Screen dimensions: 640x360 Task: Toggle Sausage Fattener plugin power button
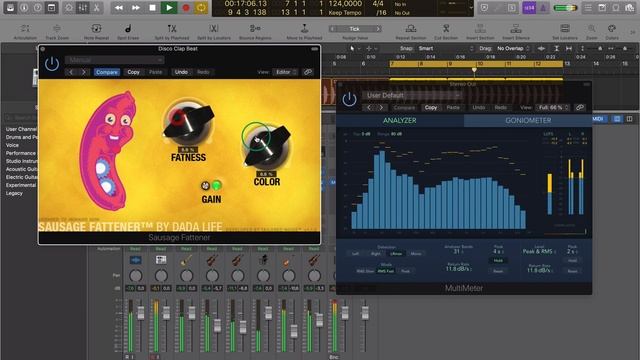[52, 64]
